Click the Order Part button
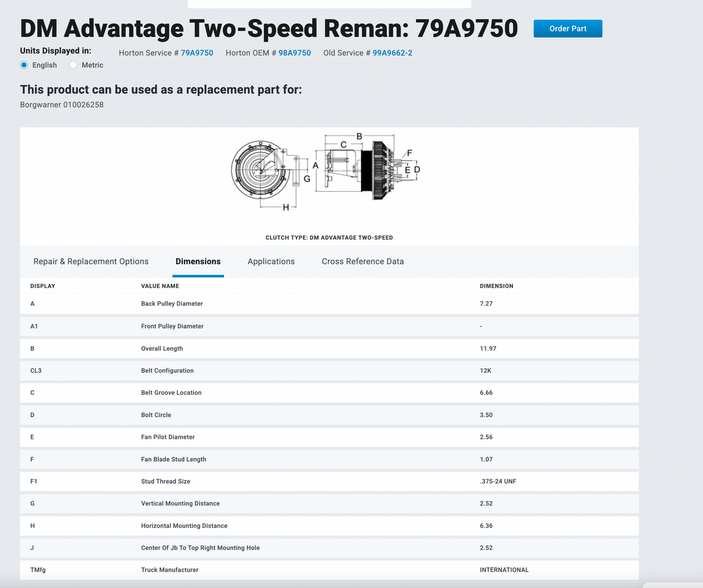 [567, 28]
